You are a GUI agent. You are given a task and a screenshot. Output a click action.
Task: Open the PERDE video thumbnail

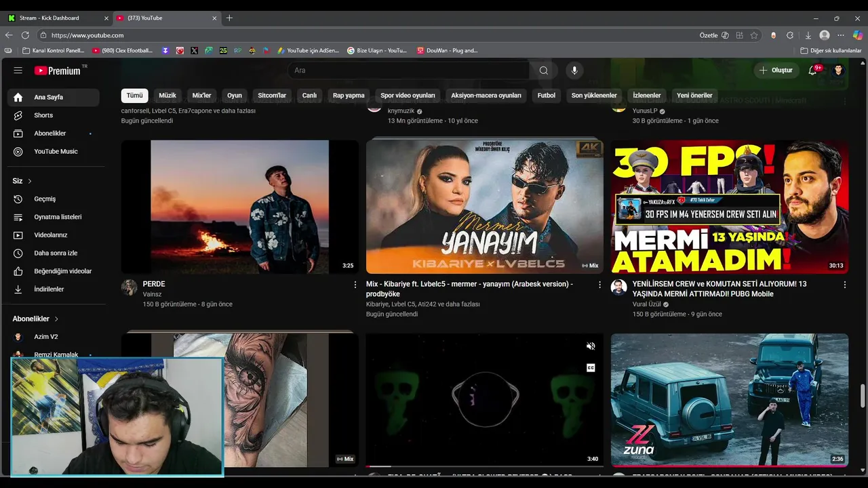tap(240, 207)
